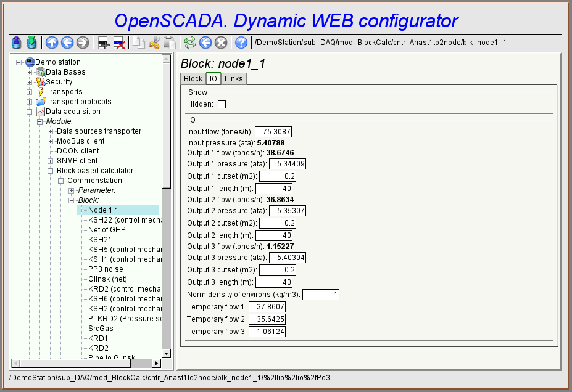
Task: Select the Glinsk (net) block
Action: (x=107, y=279)
